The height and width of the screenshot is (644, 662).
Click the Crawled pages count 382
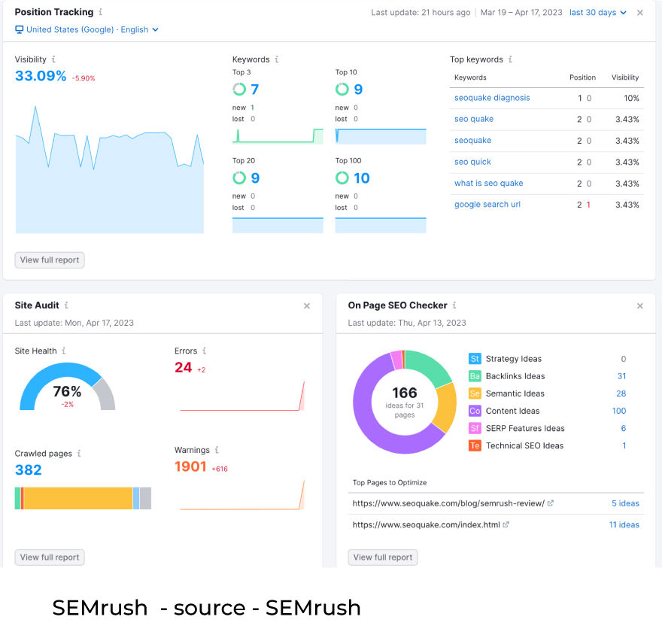pyautogui.click(x=29, y=470)
